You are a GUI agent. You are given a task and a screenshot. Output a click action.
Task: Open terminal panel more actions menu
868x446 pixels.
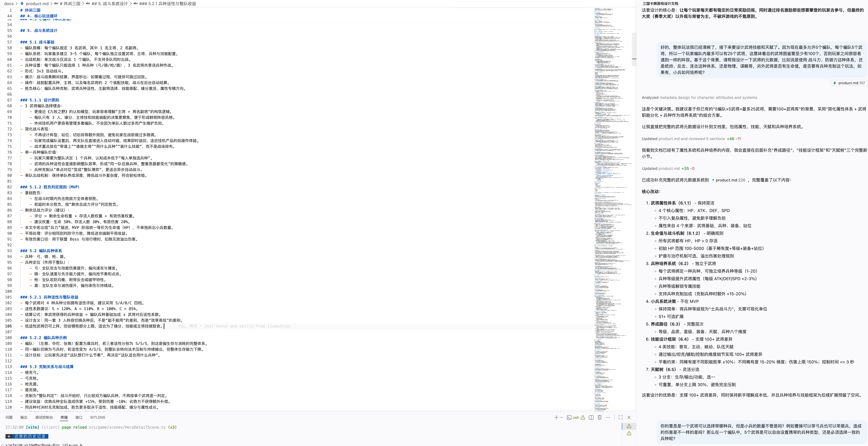608,417
